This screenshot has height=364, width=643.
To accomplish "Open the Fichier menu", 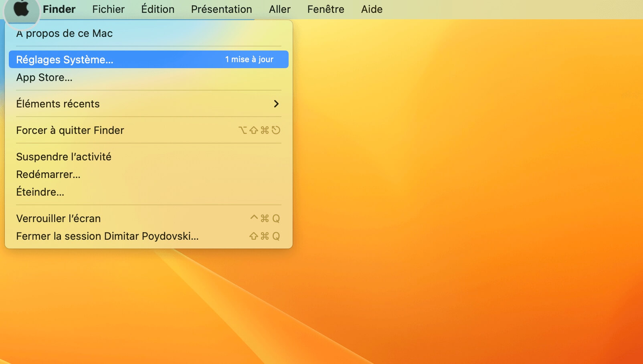I will (x=108, y=9).
